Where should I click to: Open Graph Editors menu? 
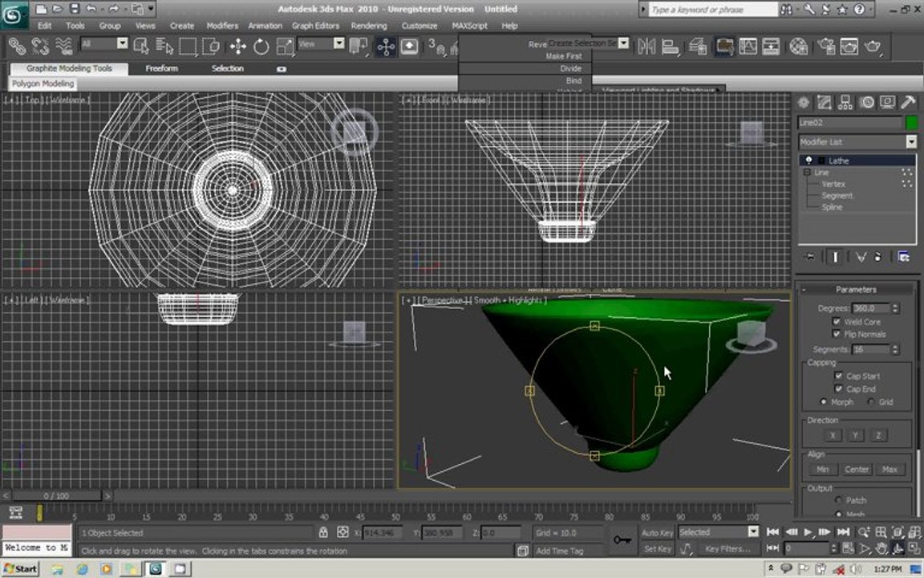click(x=315, y=26)
